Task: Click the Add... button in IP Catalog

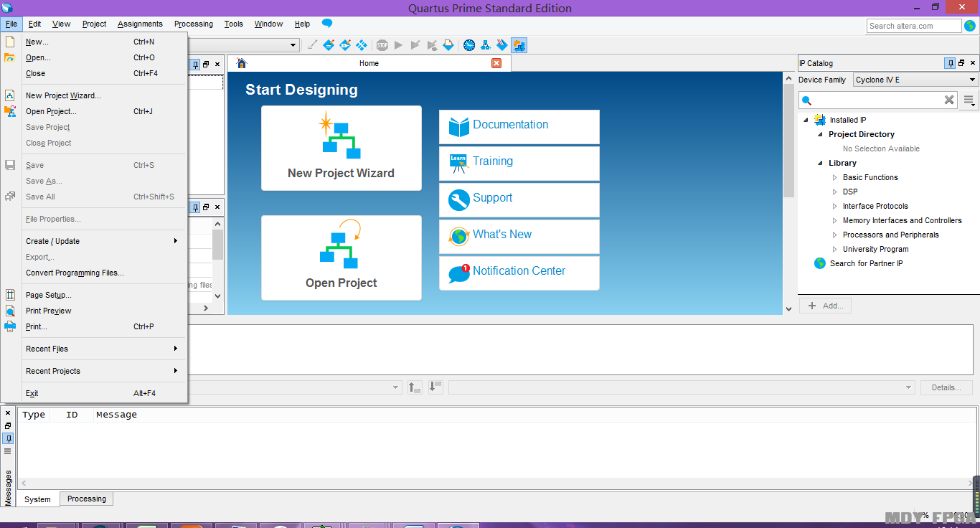Action: (x=825, y=306)
